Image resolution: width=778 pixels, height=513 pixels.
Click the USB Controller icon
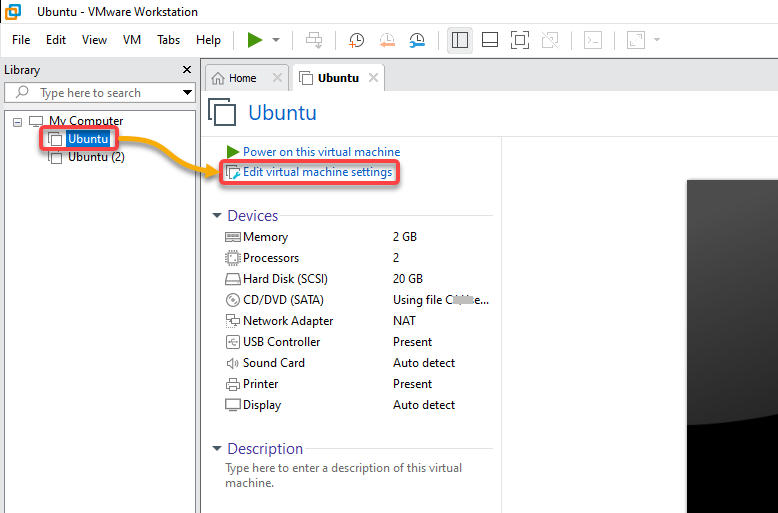pos(232,342)
